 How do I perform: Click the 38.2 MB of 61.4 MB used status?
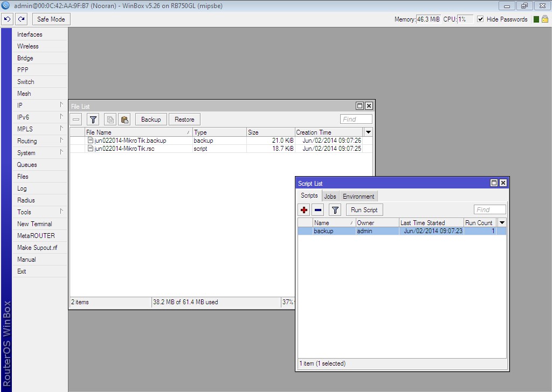pyautogui.click(x=185, y=302)
